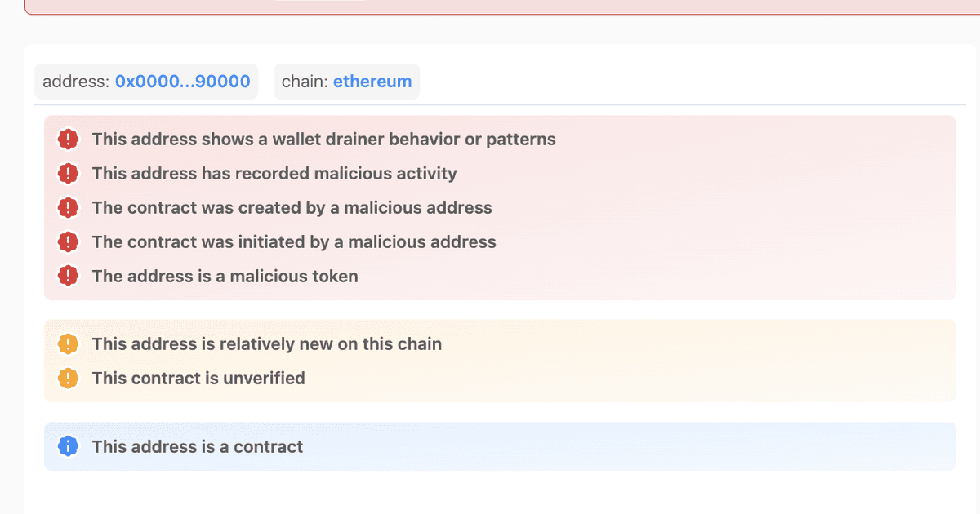Click 'The contract was created by a malicious address' text
Image resolution: width=980 pixels, height=514 pixels.
point(292,208)
